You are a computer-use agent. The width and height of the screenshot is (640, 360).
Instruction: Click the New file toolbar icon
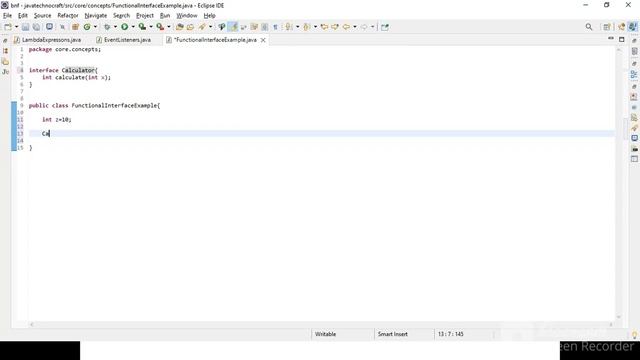click(8, 27)
